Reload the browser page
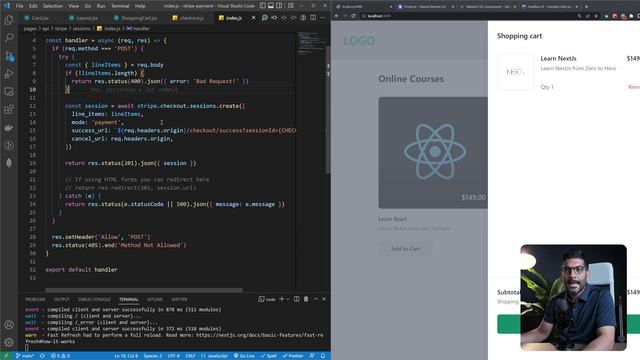This screenshot has width=640, height=360. click(x=353, y=16)
